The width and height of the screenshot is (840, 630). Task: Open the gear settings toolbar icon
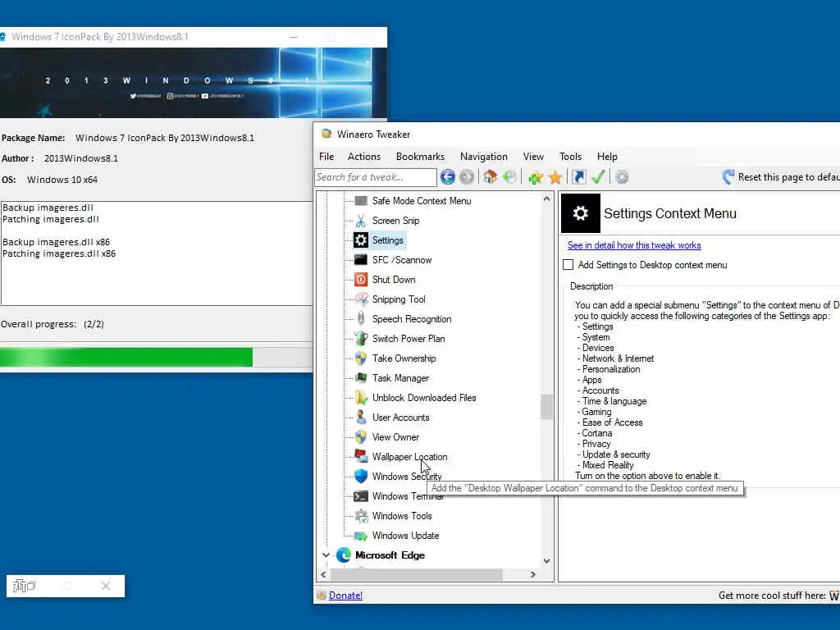pyautogui.click(x=622, y=177)
